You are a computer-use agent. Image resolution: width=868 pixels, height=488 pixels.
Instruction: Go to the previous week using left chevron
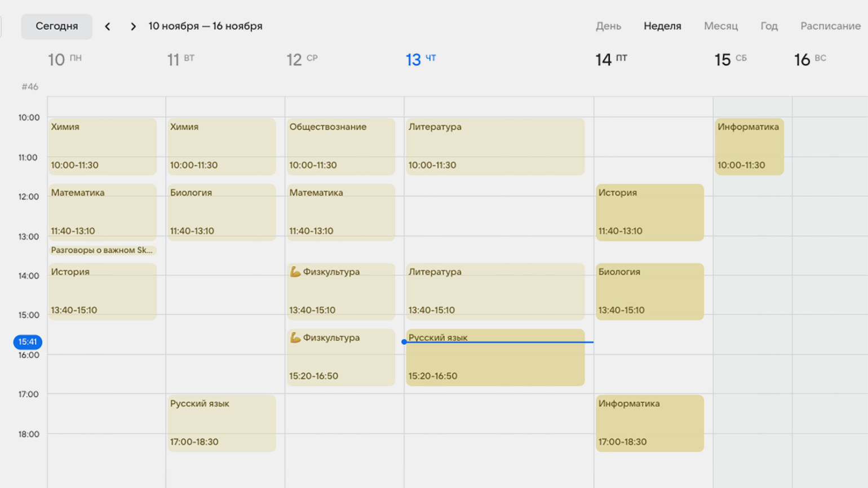108,26
